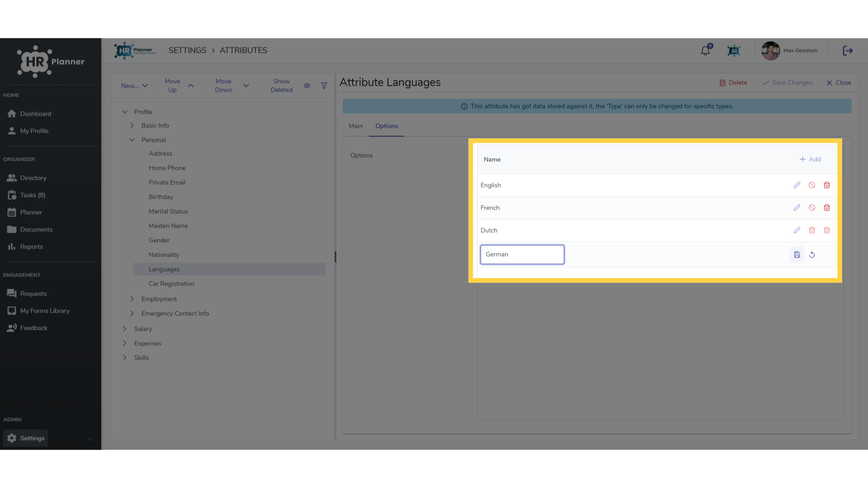Disable the English option

pyautogui.click(x=812, y=185)
